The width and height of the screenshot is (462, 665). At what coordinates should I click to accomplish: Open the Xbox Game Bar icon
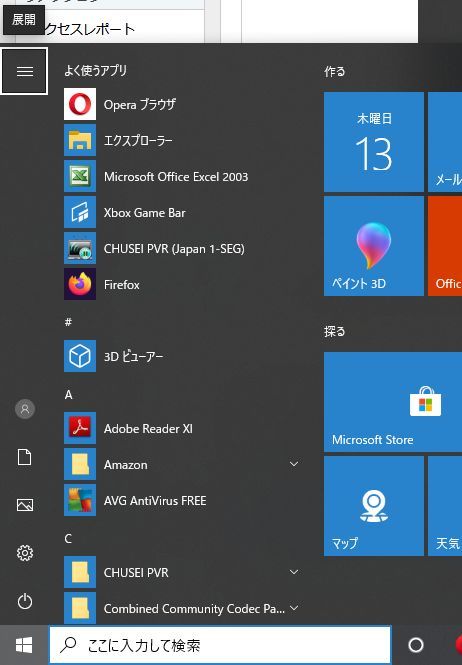point(80,212)
